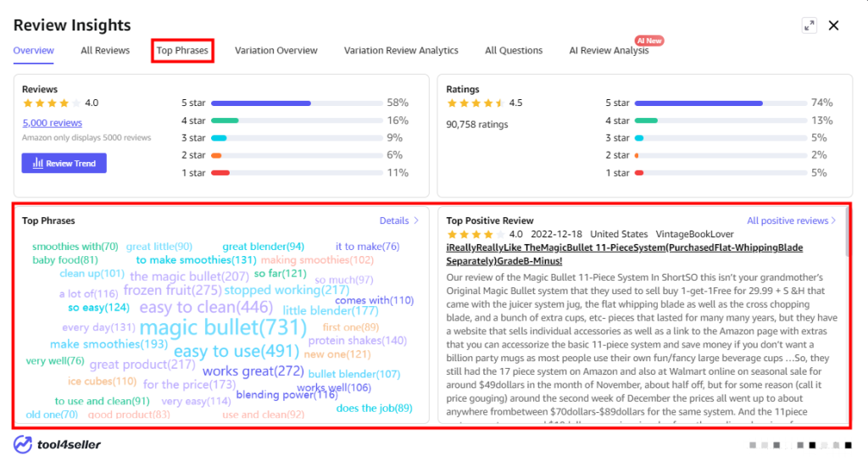Screen dimensions: 868x462
Task: Select the phrase stopped working(217)
Action: tap(287, 290)
